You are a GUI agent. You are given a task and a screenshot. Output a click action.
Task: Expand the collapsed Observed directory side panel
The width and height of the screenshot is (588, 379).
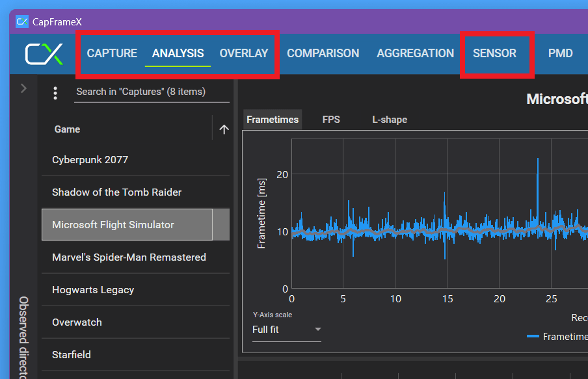pyautogui.click(x=23, y=88)
